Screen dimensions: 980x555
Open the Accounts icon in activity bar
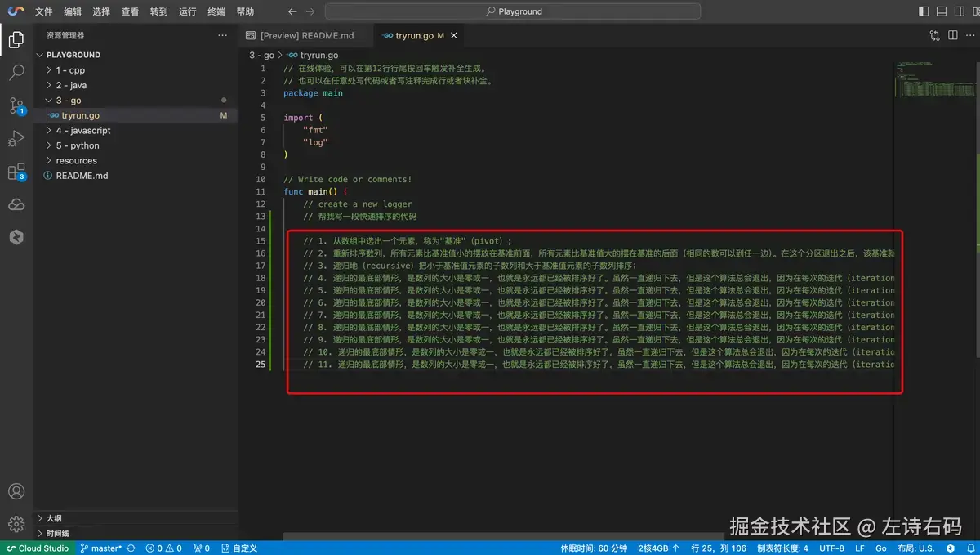(16, 491)
